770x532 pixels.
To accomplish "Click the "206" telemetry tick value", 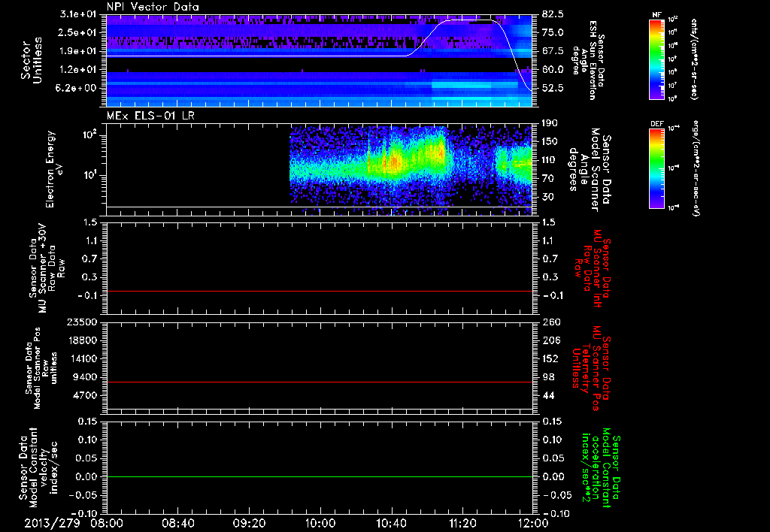I will coord(550,340).
